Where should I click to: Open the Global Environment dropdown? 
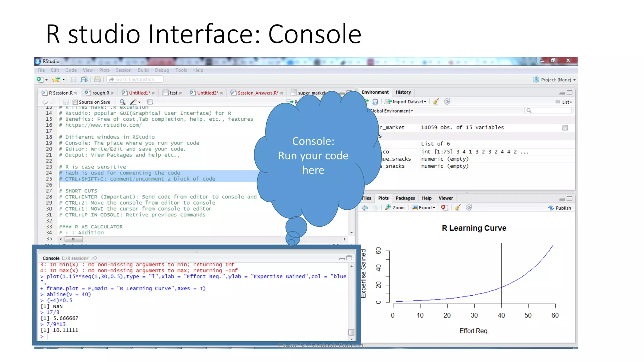392,111
